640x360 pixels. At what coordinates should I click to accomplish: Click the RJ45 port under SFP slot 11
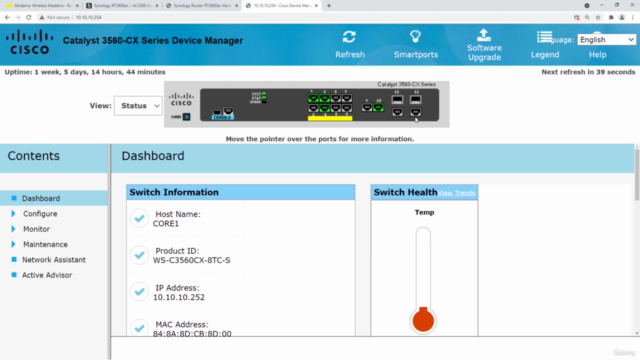click(397, 112)
